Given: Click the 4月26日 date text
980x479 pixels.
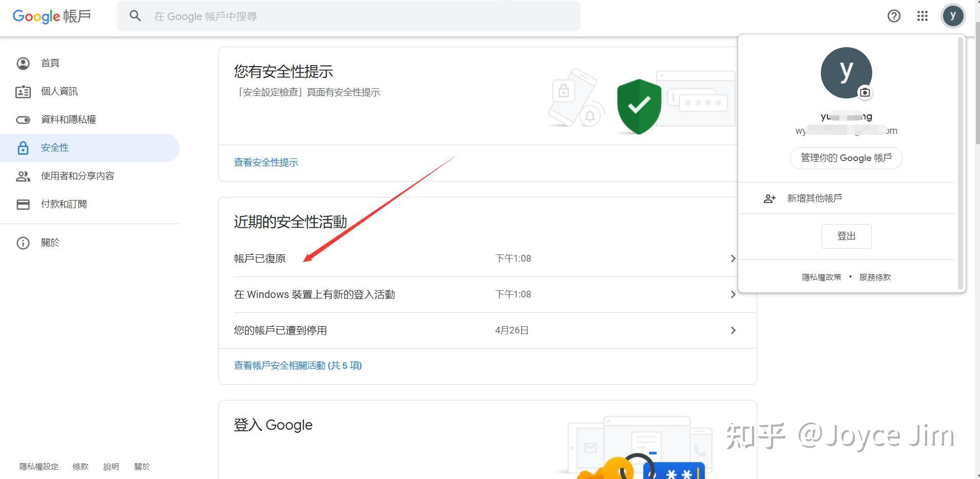Looking at the screenshot, I should [x=512, y=330].
